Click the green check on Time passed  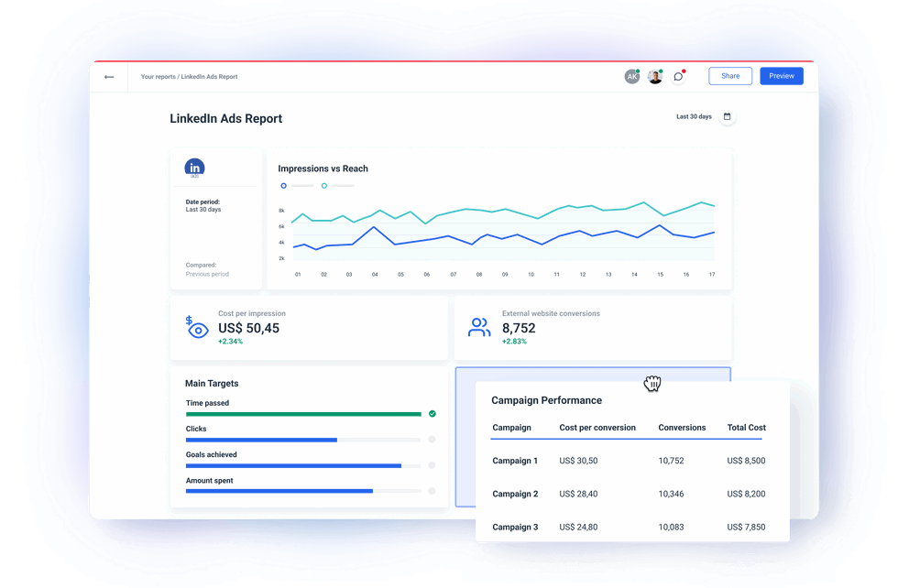tap(433, 414)
